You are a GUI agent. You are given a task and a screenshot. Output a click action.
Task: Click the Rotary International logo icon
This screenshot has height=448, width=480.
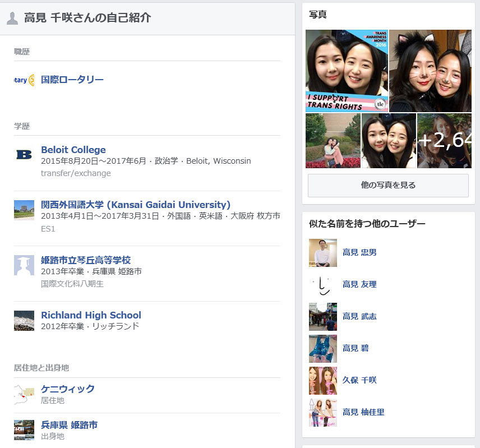click(x=24, y=80)
